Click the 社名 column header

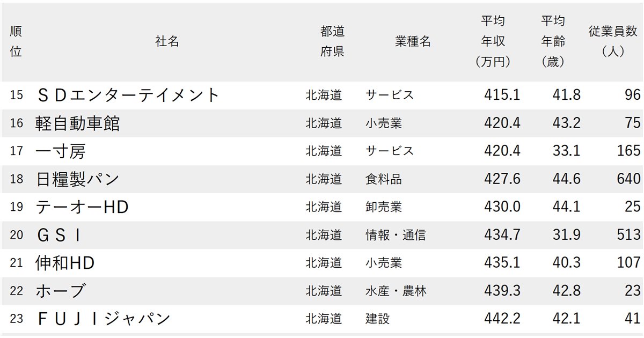167,42
